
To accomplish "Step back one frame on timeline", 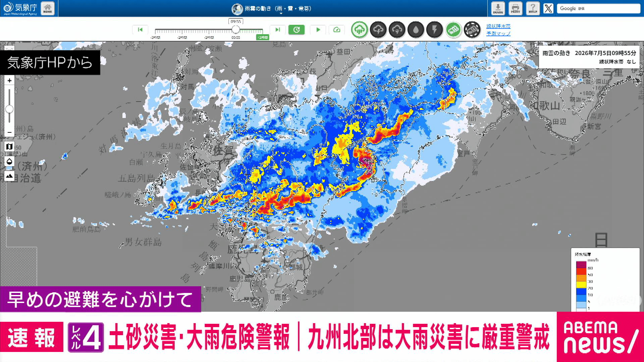I will pyautogui.click(x=140, y=30).
